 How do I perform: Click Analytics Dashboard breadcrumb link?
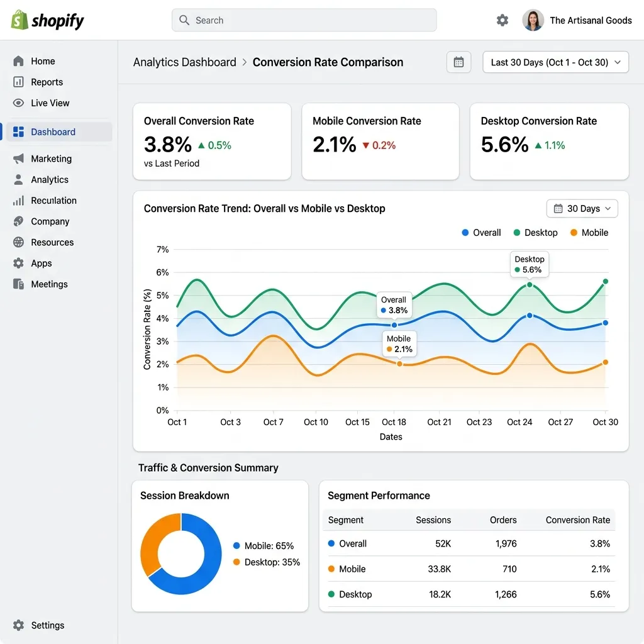click(184, 62)
